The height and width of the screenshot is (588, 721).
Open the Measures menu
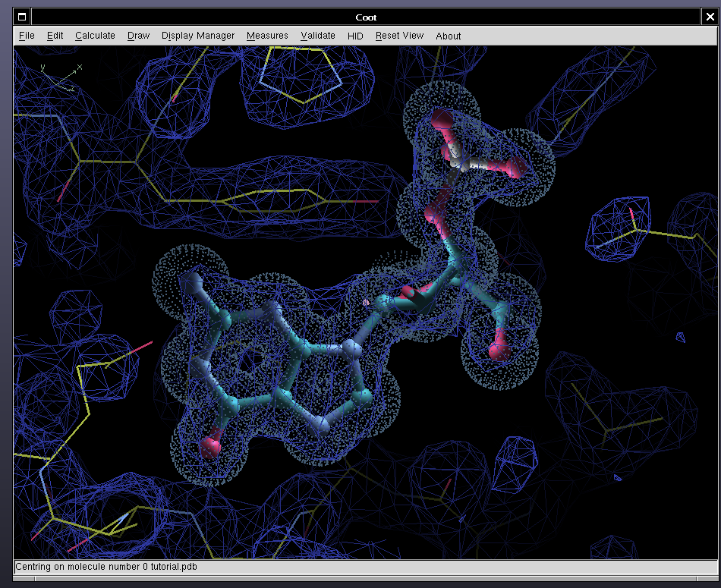pos(267,36)
